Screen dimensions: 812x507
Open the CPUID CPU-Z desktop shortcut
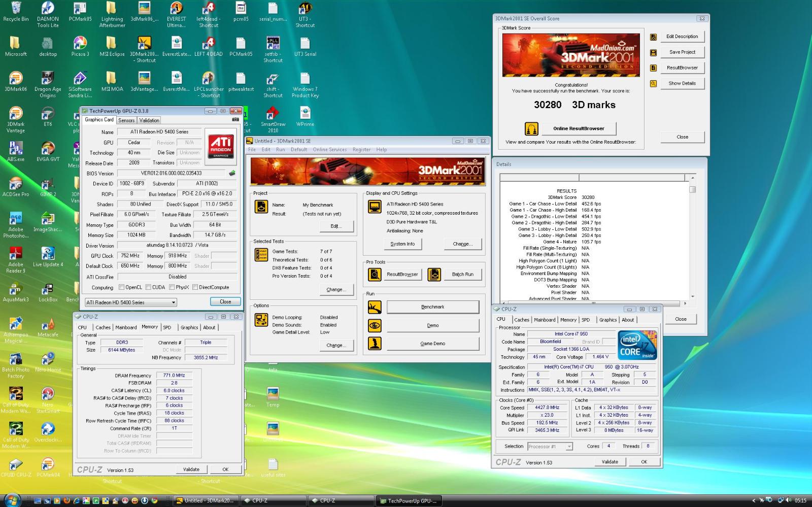(x=16, y=468)
